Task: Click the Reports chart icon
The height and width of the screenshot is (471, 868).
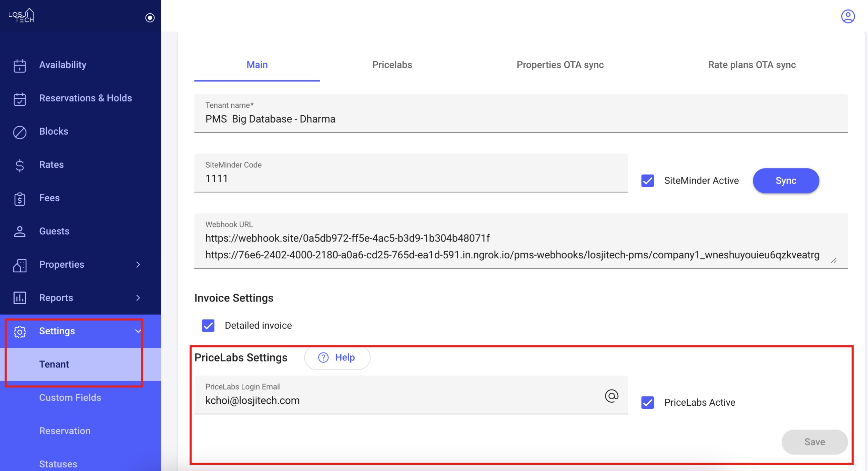Action: (x=19, y=298)
